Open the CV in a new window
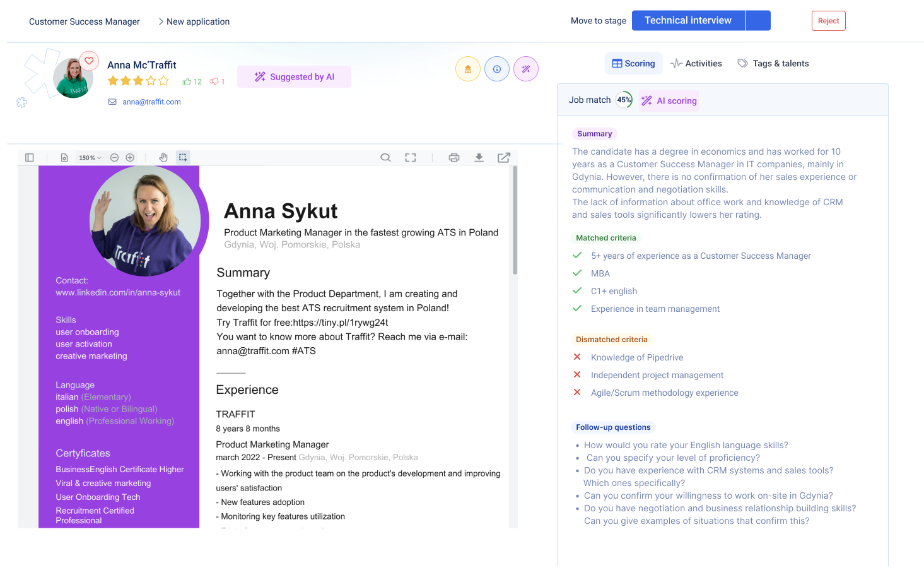 click(x=504, y=158)
